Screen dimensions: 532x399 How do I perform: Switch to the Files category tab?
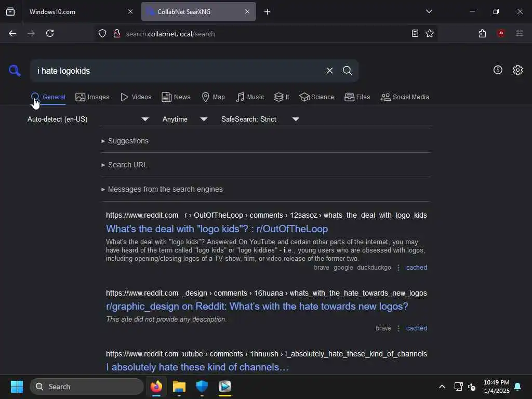click(x=357, y=97)
